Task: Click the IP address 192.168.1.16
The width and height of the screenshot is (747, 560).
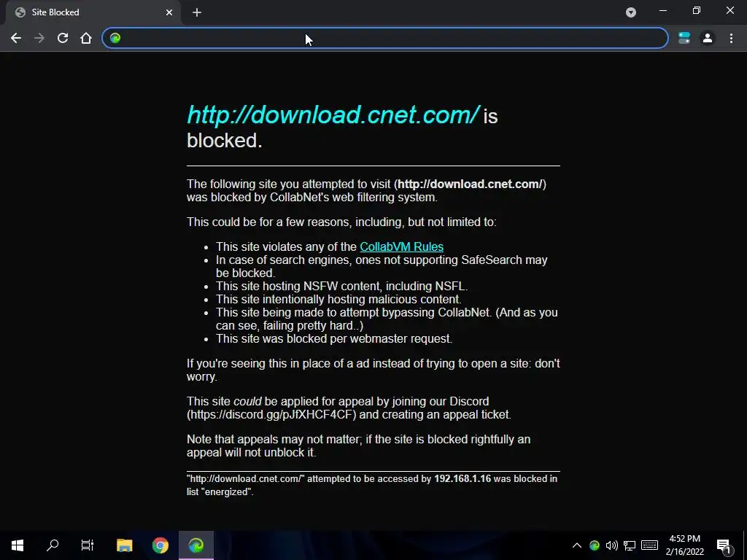Action: coord(462,478)
